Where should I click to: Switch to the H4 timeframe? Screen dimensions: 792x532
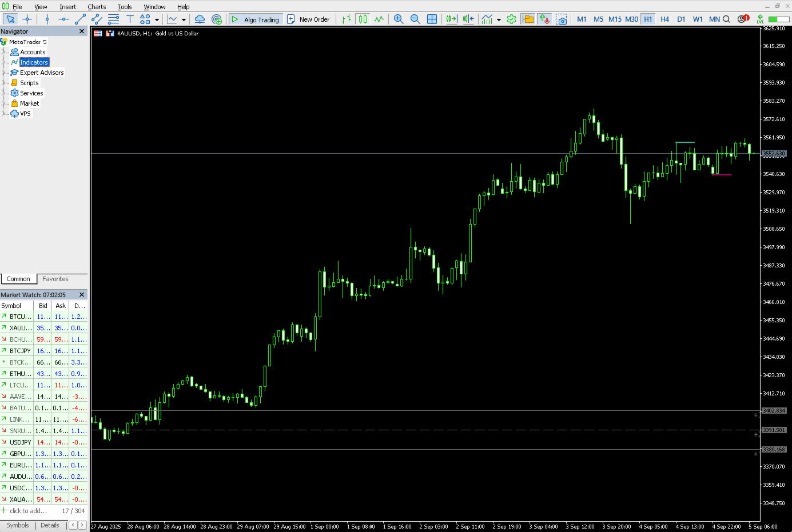(664, 19)
